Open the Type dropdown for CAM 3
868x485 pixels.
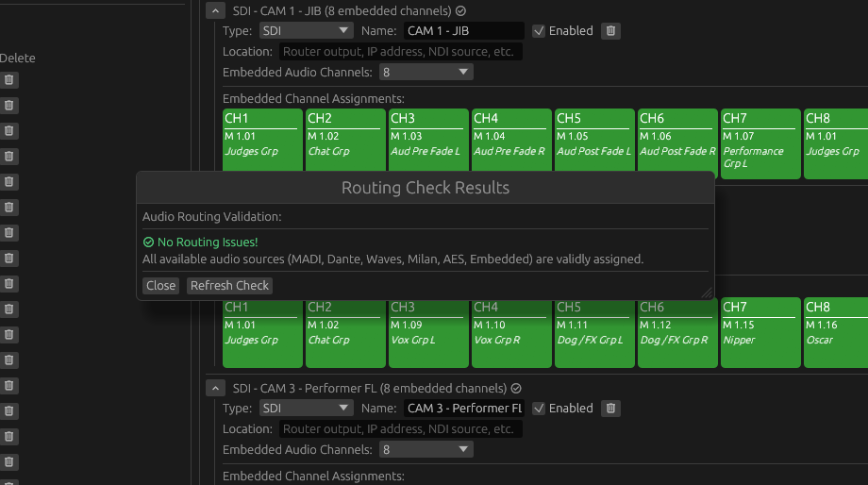(x=306, y=409)
